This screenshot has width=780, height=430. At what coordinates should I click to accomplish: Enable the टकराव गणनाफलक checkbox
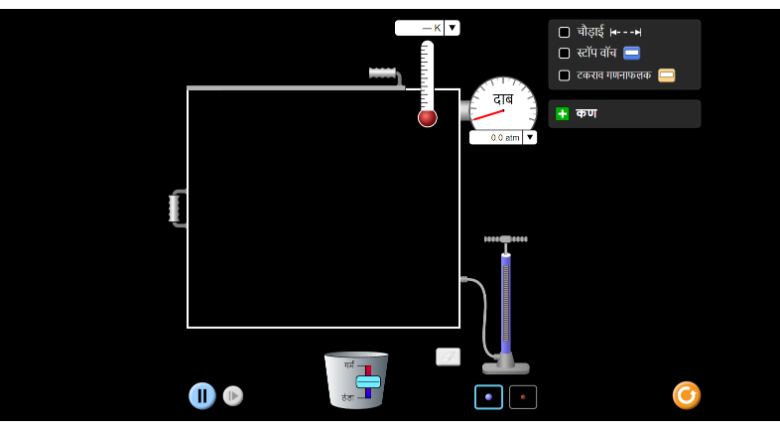[x=564, y=75]
